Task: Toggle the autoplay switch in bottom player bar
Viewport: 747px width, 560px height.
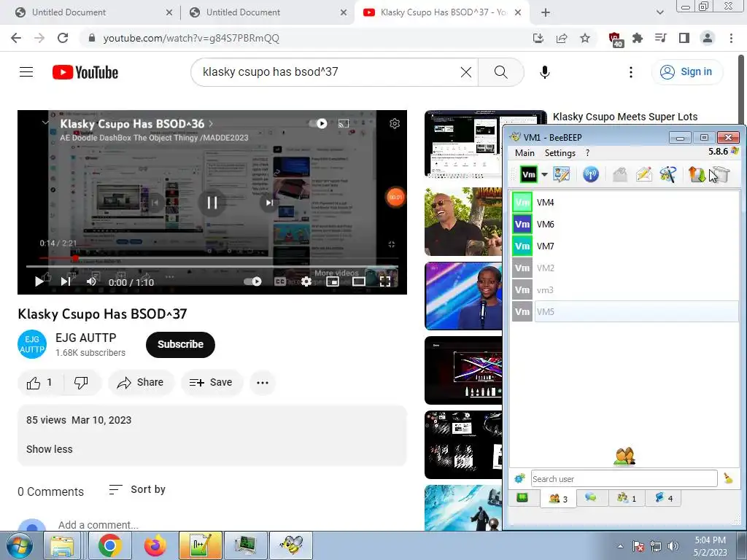Action: 252,281
